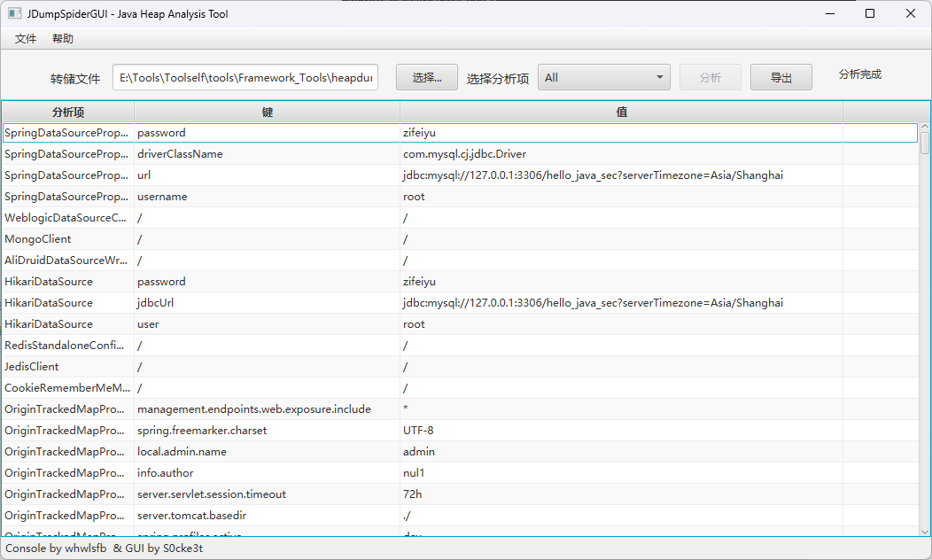Click the disabled 分析 button
This screenshot has width=932, height=560.
(x=711, y=77)
